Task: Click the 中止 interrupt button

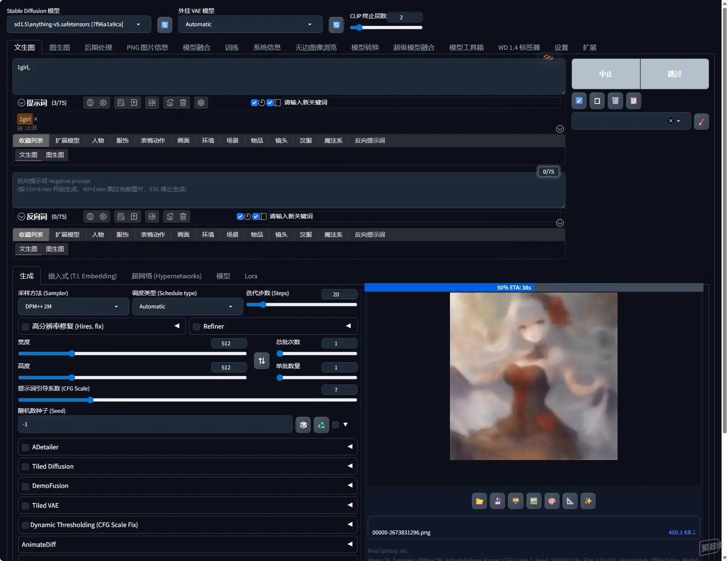Action: (606, 74)
